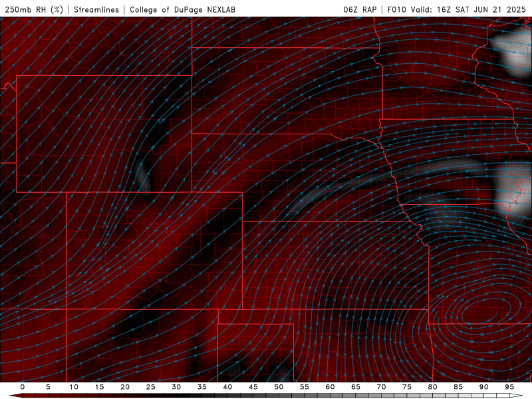Click "Valid: 16Z SAT JUN 21 2025" text
Viewport: 532px width, 399px height.
[468, 9]
